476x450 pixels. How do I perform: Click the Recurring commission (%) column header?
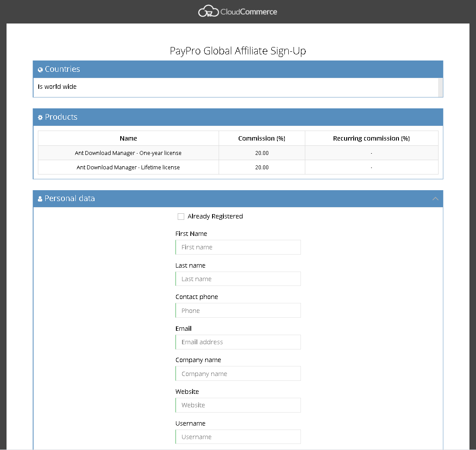(371, 138)
